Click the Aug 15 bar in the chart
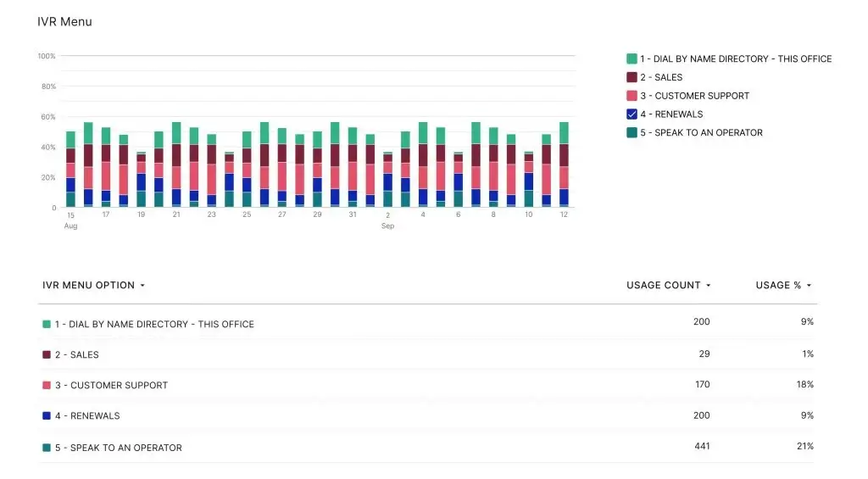This screenshot has width=868, height=479. 71,170
